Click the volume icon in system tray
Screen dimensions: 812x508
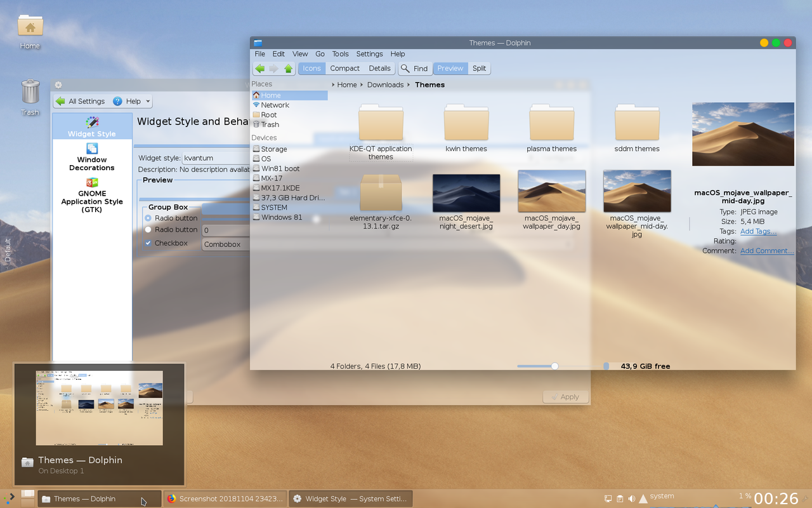coord(631,499)
